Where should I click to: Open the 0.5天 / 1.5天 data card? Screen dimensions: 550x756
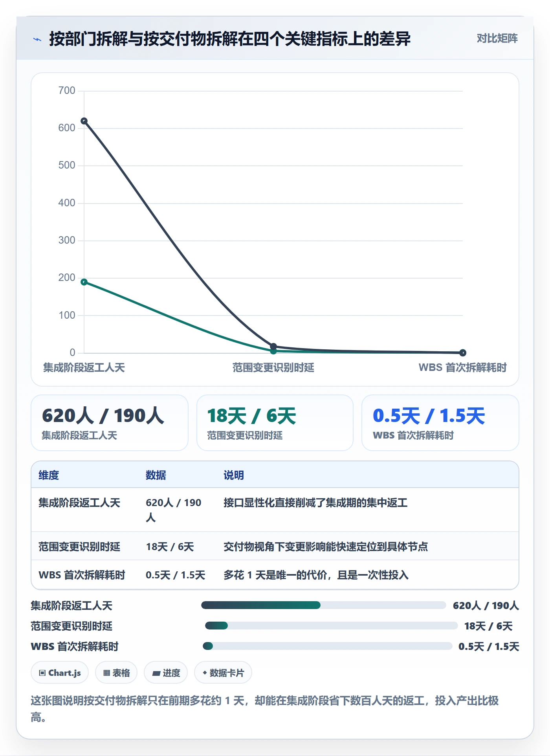(440, 423)
